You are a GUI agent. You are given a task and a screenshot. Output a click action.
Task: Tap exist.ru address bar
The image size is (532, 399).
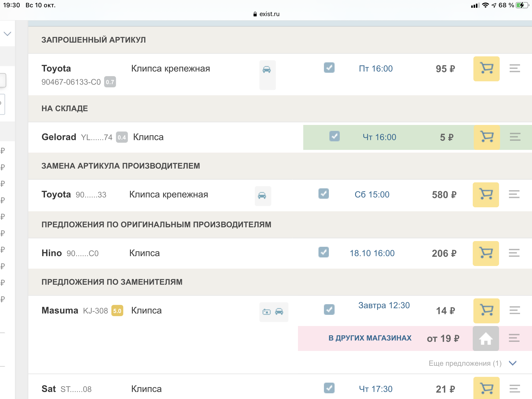pyautogui.click(x=266, y=14)
